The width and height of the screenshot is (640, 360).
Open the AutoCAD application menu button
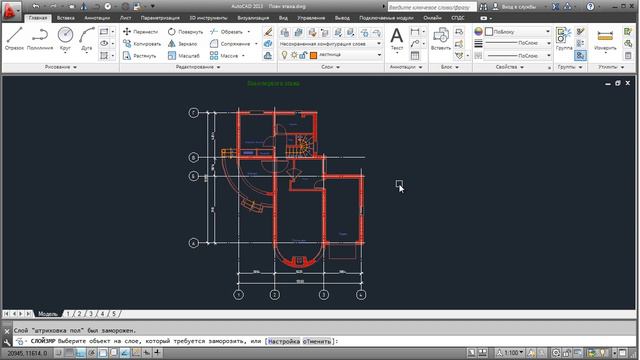click(x=10, y=11)
